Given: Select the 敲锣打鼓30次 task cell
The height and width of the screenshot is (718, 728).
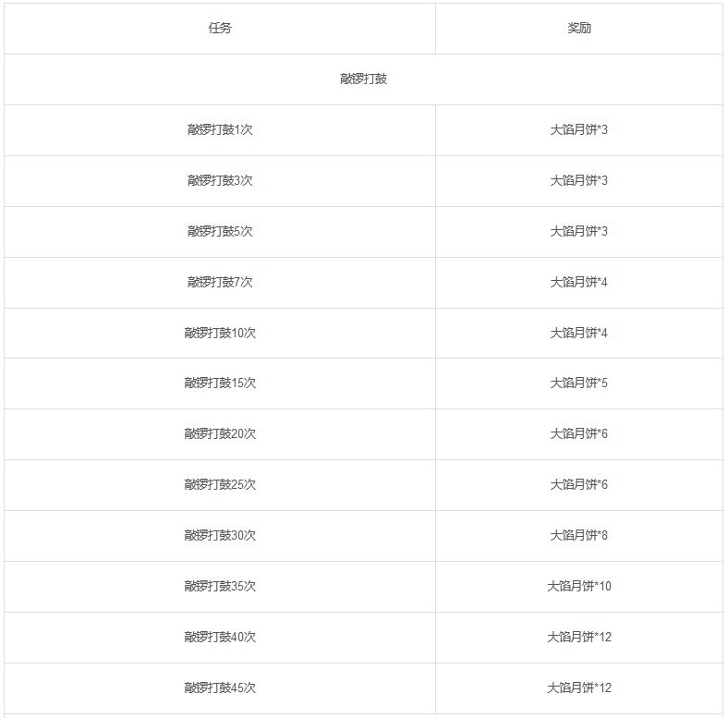Looking at the screenshot, I should point(220,536).
